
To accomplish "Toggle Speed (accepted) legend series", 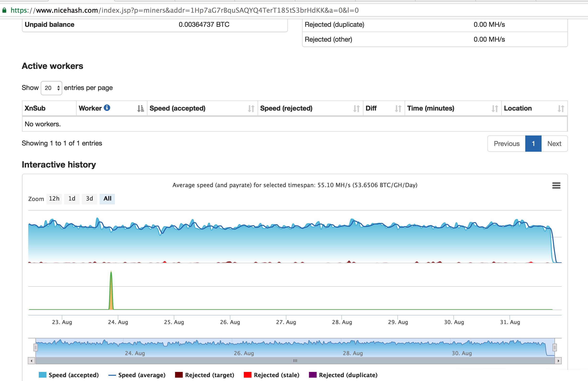I will (x=69, y=375).
